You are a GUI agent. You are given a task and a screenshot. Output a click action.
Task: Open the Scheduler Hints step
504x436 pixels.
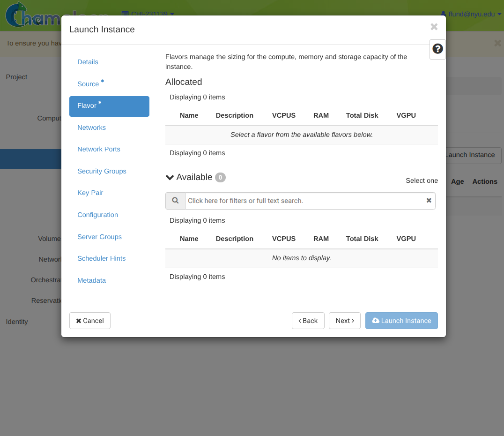coord(101,258)
